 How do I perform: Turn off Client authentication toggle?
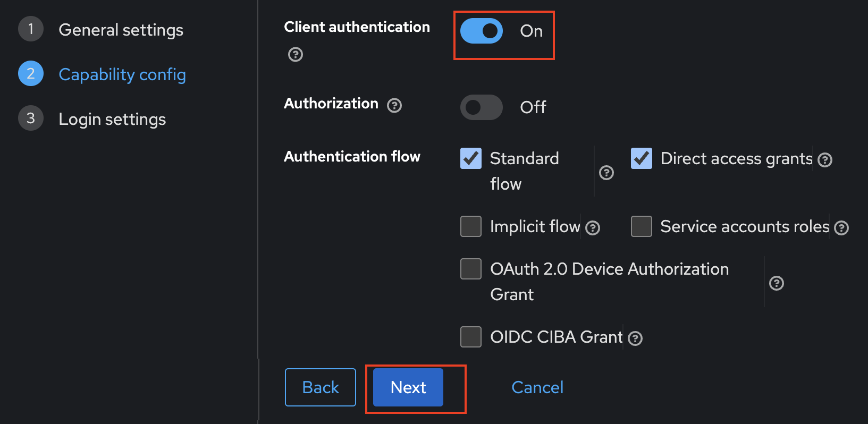coord(482,31)
